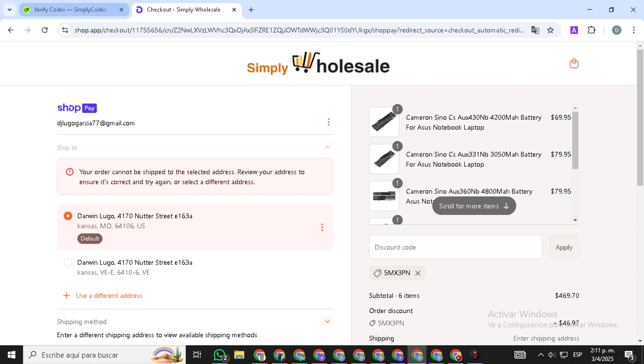Open the Chrome tab search dropdown arrow

[x=9, y=9]
